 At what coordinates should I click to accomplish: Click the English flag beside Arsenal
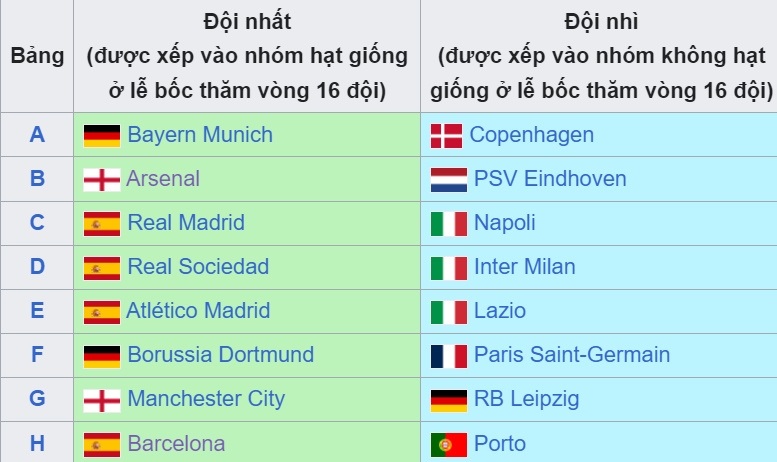(x=102, y=180)
